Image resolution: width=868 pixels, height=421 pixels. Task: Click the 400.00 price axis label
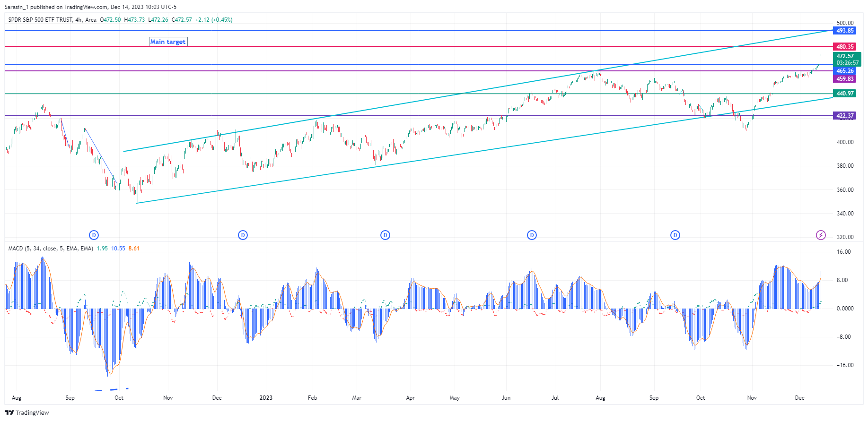click(x=845, y=142)
